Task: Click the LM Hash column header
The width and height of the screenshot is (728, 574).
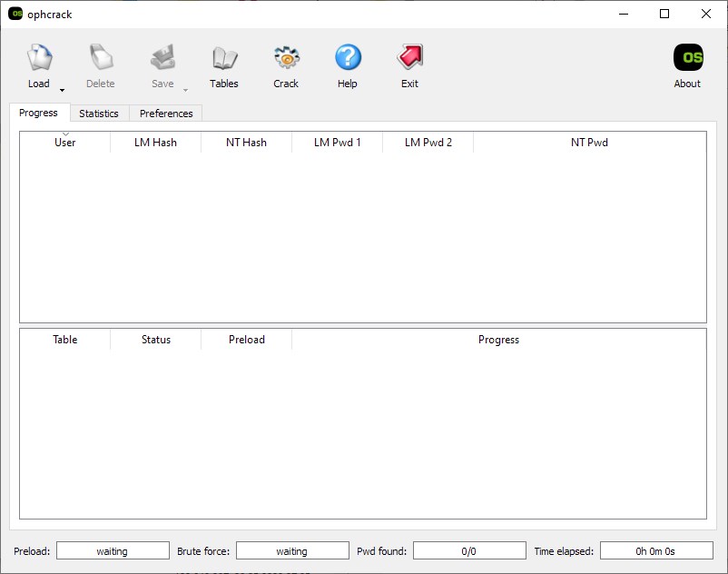Action: click(155, 142)
